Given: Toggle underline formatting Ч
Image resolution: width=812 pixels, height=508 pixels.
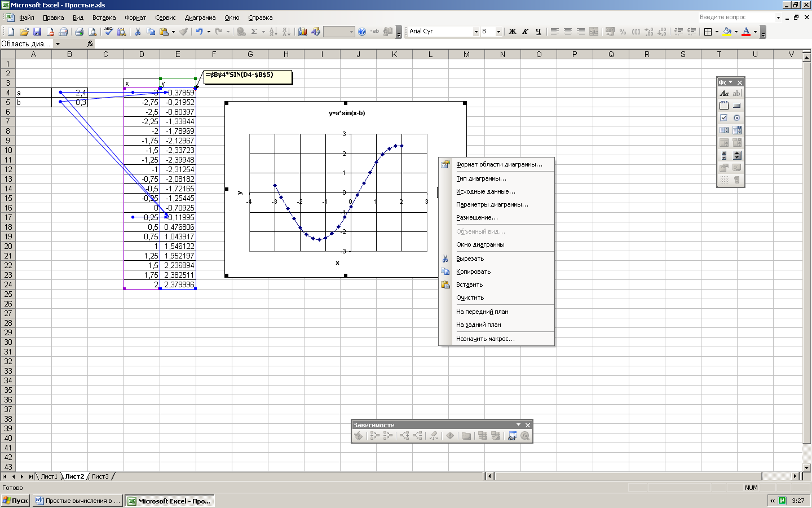Looking at the screenshot, I should 539,32.
